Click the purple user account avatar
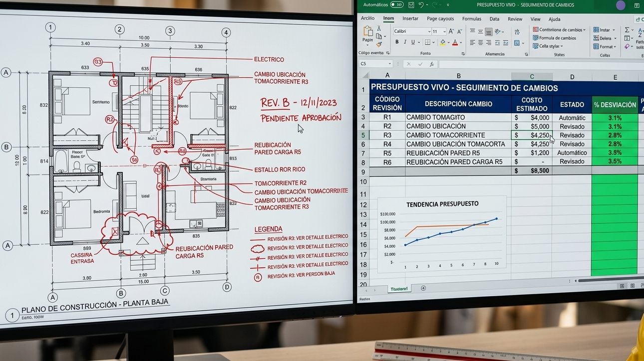Image resolution: width=644 pixels, height=361 pixels. coord(621,5)
